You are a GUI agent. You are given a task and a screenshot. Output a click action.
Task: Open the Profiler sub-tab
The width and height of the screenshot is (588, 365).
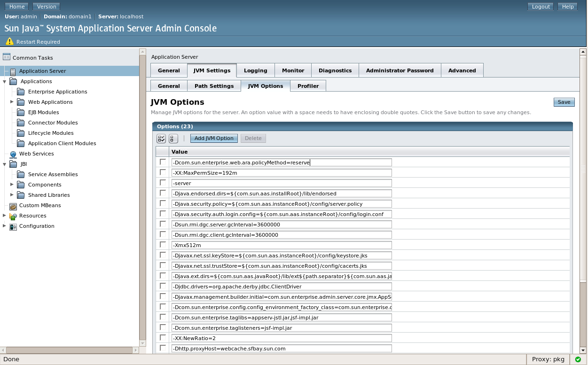pos(308,86)
